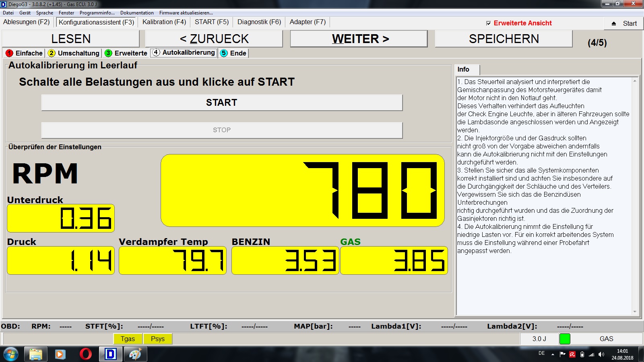Viewport: 644px width, 362px height.
Task: Click the Psys status button
Action: pyautogui.click(x=158, y=339)
